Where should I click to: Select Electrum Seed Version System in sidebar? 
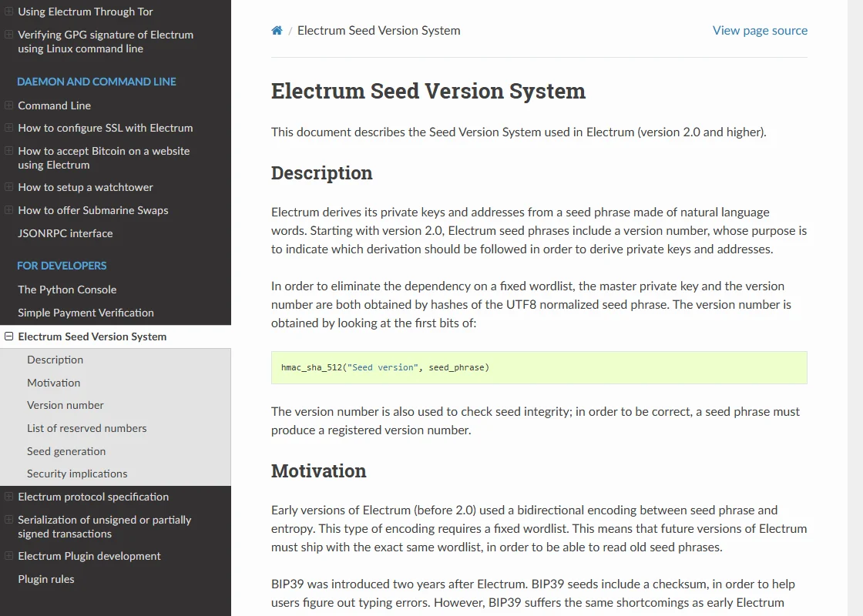tap(92, 336)
